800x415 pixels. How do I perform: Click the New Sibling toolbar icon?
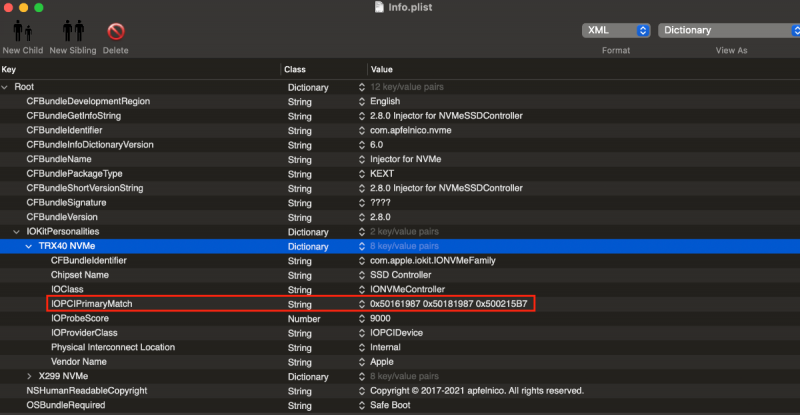[73, 31]
